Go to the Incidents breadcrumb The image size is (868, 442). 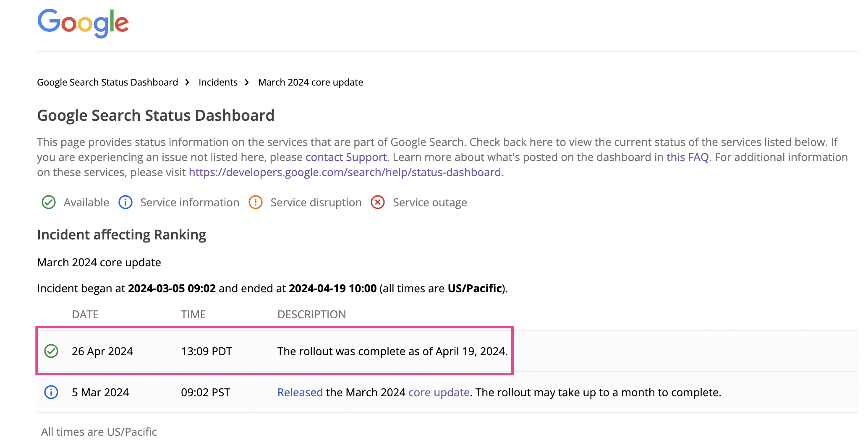218,82
